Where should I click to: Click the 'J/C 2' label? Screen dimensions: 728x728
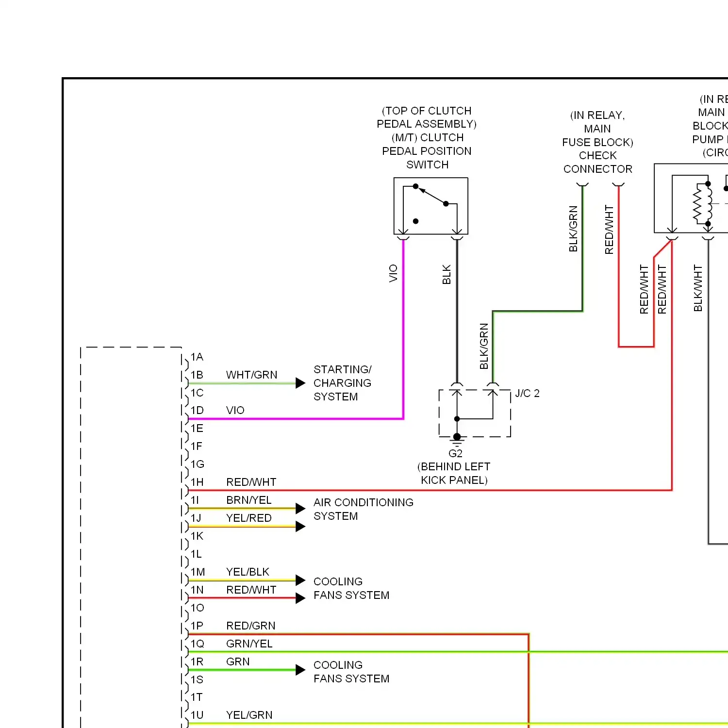pos(527,393)
